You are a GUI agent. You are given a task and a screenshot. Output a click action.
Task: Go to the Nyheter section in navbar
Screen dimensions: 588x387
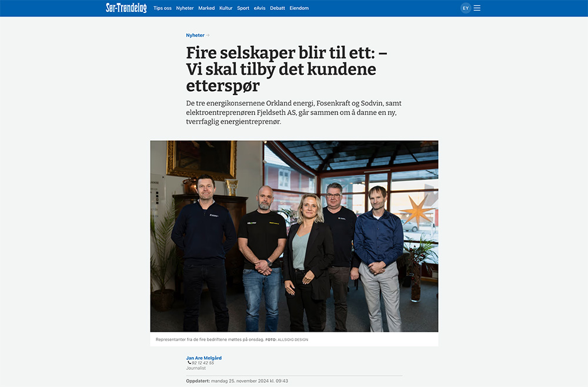[185, 8]
